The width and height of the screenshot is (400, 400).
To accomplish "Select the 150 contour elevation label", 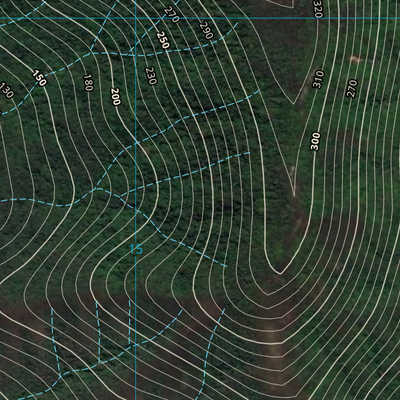I will (39, 78).
